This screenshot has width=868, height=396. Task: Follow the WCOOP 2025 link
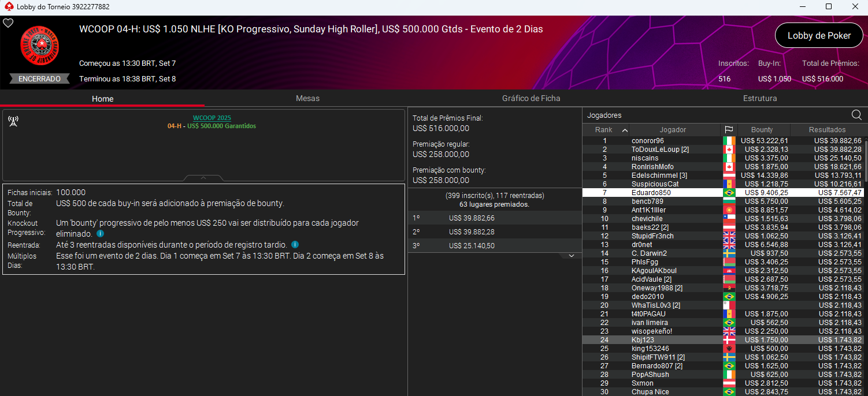(212, 118)
